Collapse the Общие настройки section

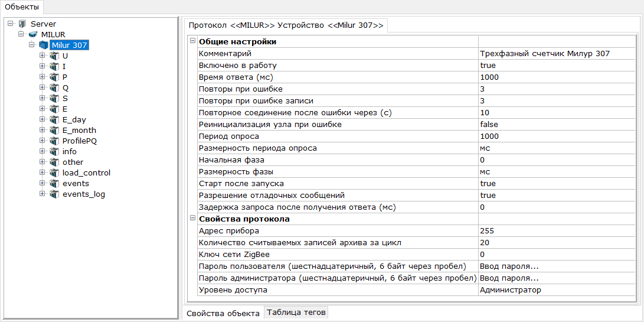tap(192, 41)
